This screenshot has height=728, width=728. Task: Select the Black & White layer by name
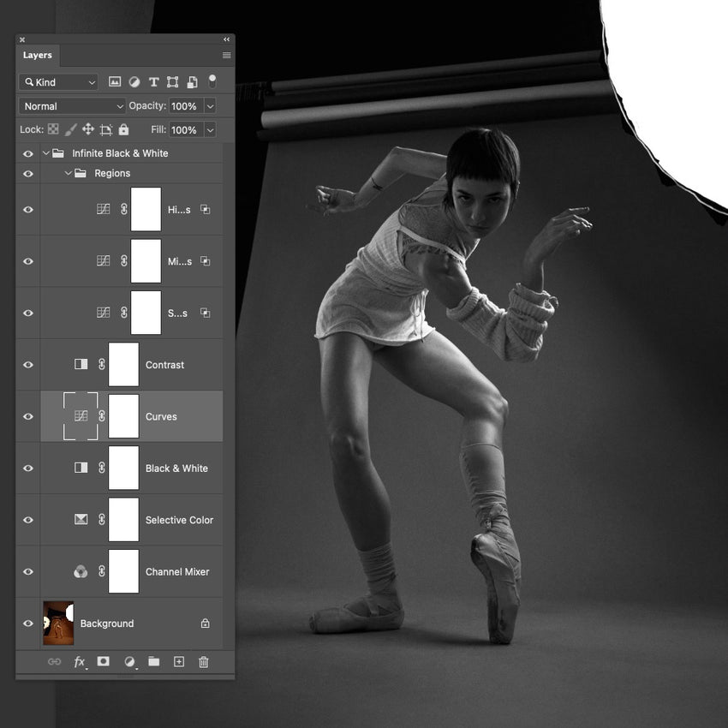(176, 468)
